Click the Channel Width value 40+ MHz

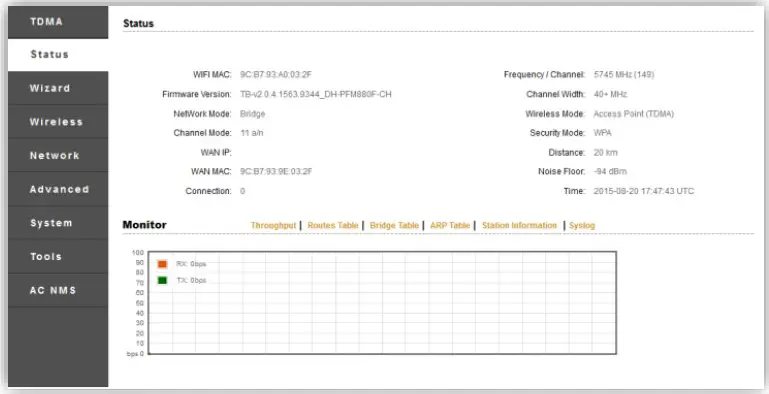(610, 94)
